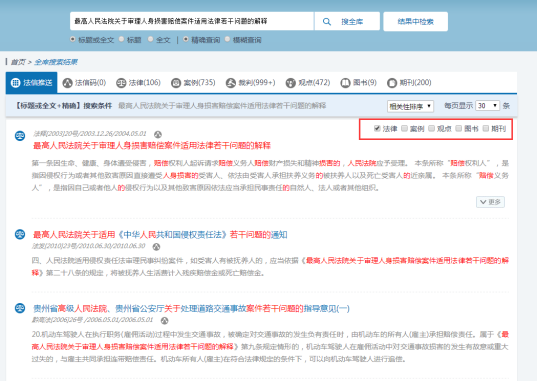Switch to 案例(735) tab
Image resolution: width=538 pixels, height=381 pixels.
click(x=193, y=83)
